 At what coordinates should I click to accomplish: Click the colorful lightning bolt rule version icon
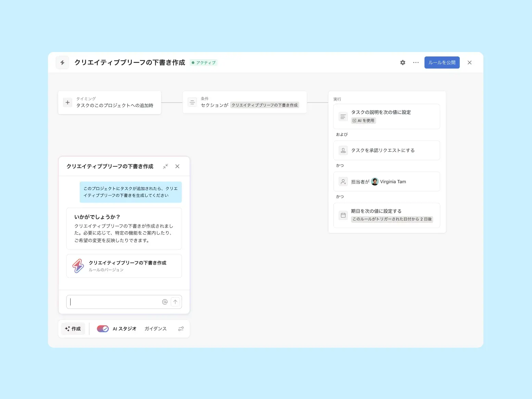pos(78,266)
